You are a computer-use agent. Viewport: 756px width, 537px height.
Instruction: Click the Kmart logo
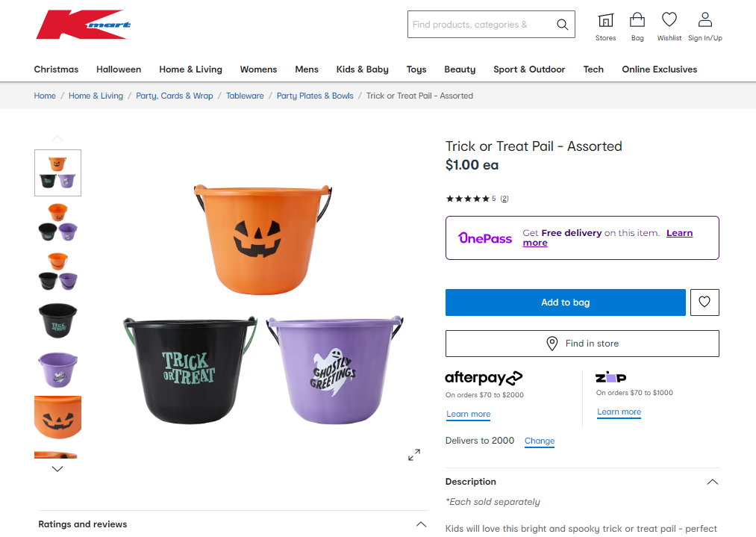pyautogui.click(x=84, y=24)
